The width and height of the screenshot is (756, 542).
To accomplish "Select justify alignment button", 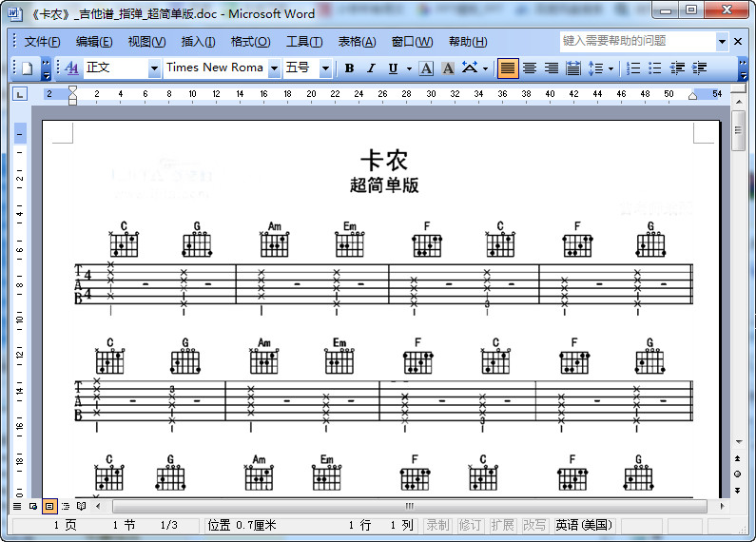I will (508, 68).
